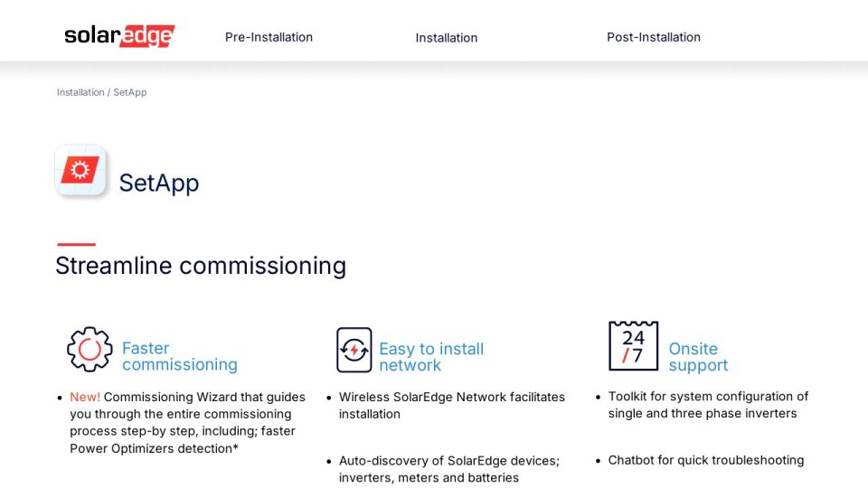Select the SetApp breadcrumb item
Viewport: 868px width, 488px height.
point(130,92)
